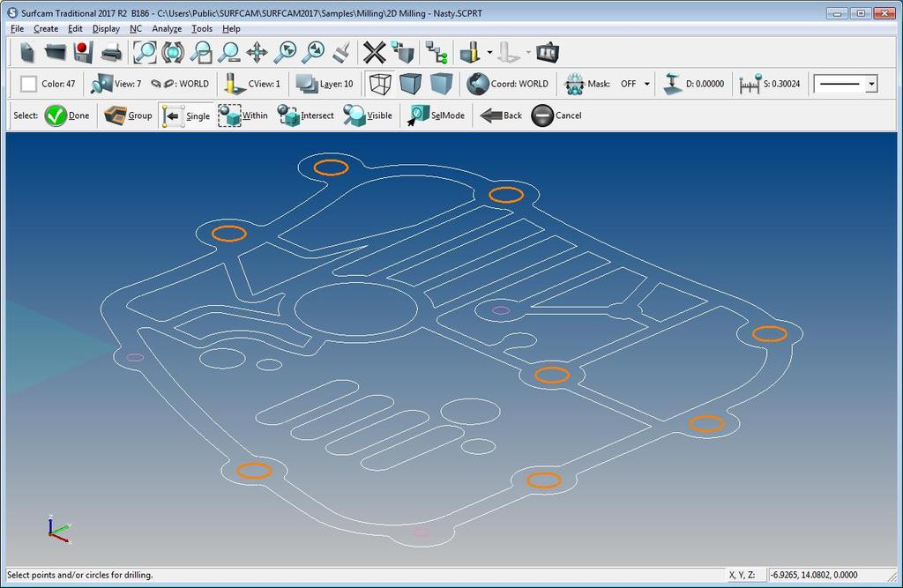Viewport: 903px width, 588px height.
Task: Click the NC tool on block icon
Action: tap(470, 52)
